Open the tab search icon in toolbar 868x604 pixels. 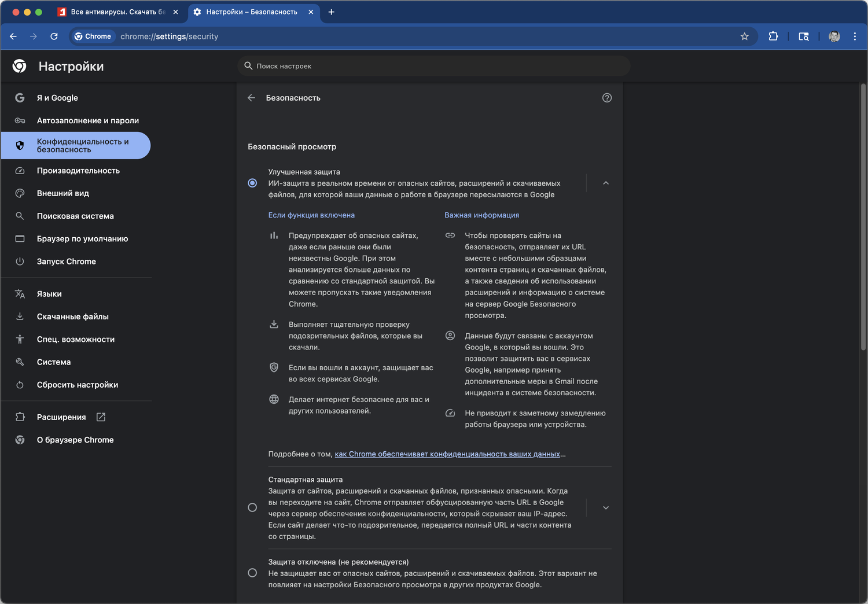click(x=804, y=36)
